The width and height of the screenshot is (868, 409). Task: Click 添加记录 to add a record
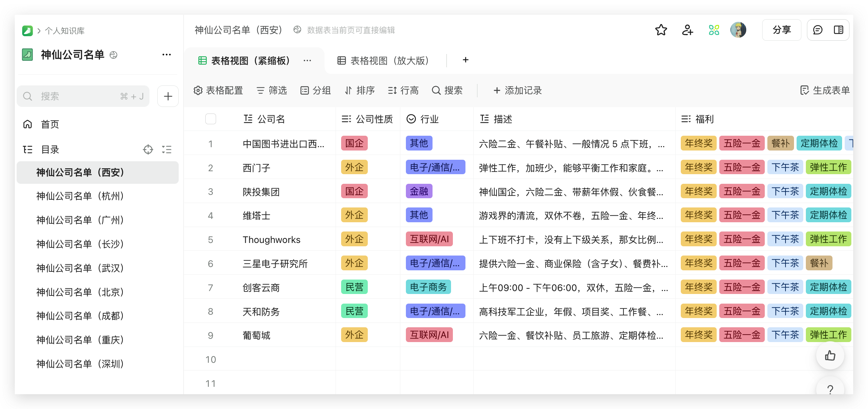tap(518, 90)
